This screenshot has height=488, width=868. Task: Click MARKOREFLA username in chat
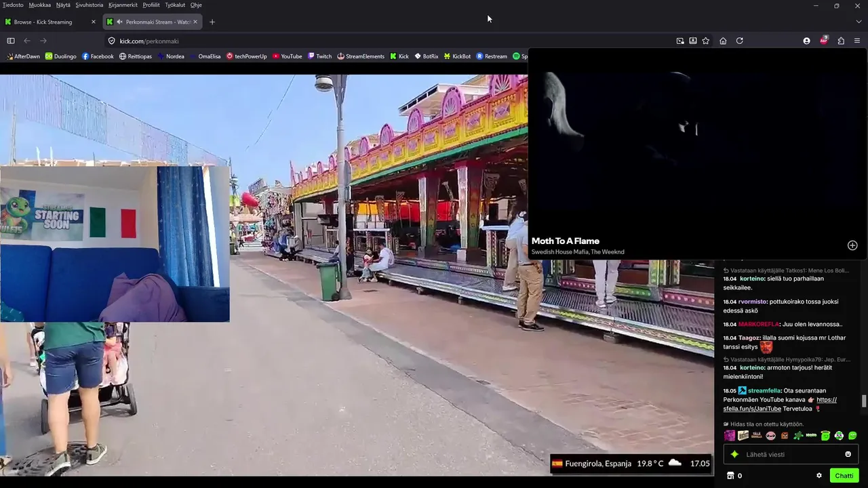[x=759, y=324]
